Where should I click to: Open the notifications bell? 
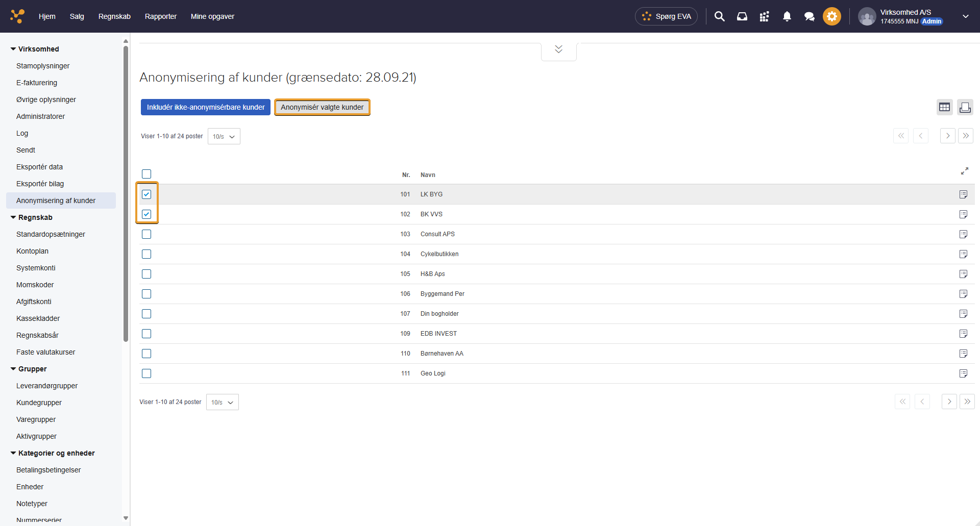tap(787, 16)
